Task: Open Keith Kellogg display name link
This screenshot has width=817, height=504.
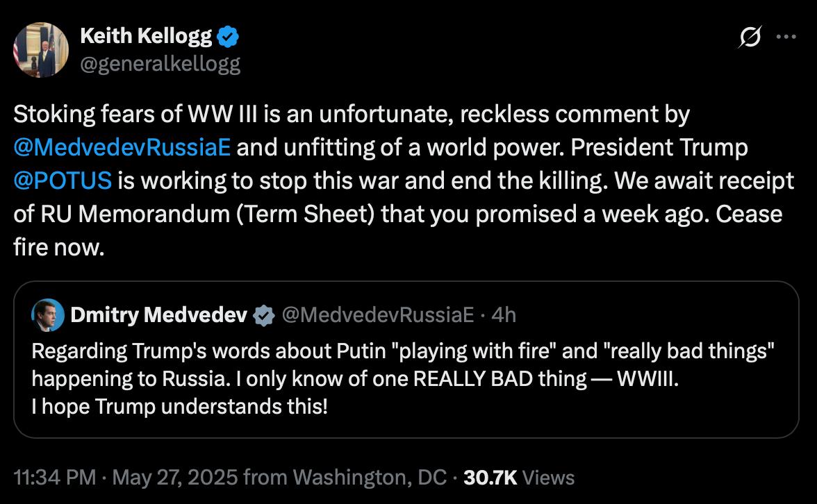Action: tap(146, 37)
